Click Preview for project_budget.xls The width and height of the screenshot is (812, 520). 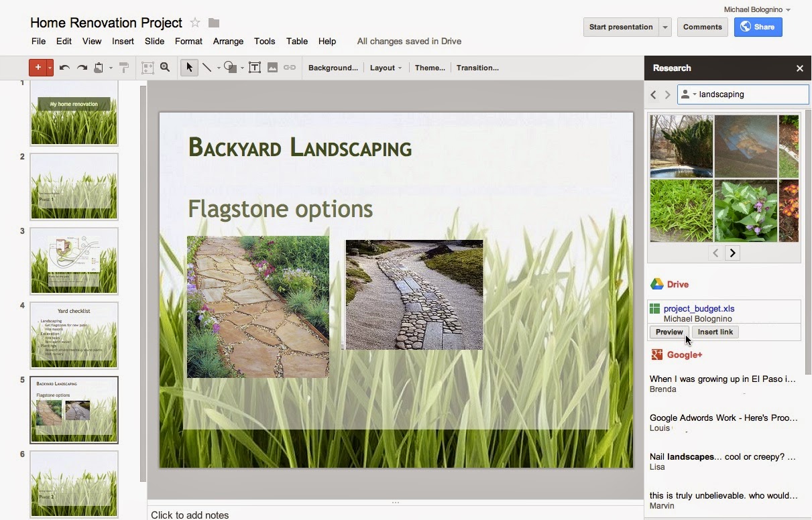[669, 332]
